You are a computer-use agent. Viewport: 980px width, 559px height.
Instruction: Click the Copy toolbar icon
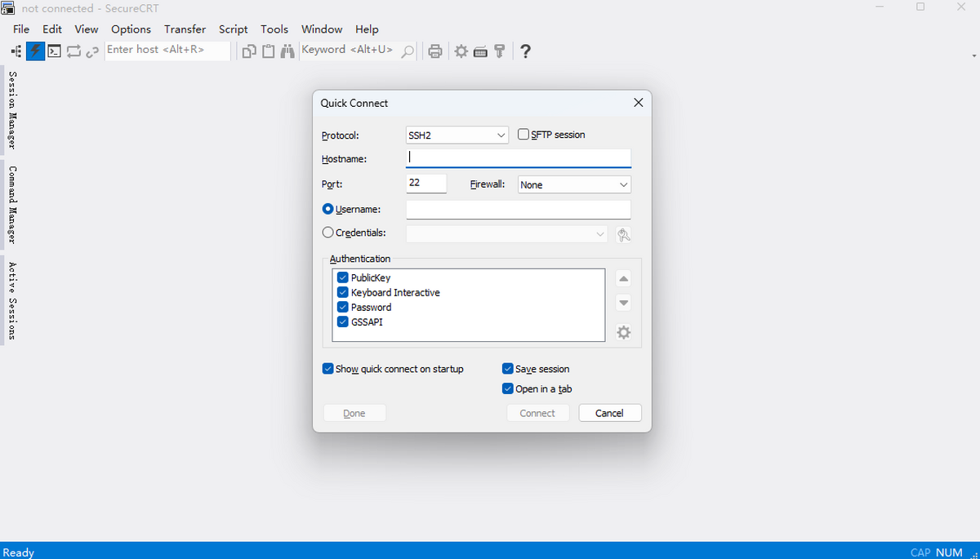click(x=249, y=51)
